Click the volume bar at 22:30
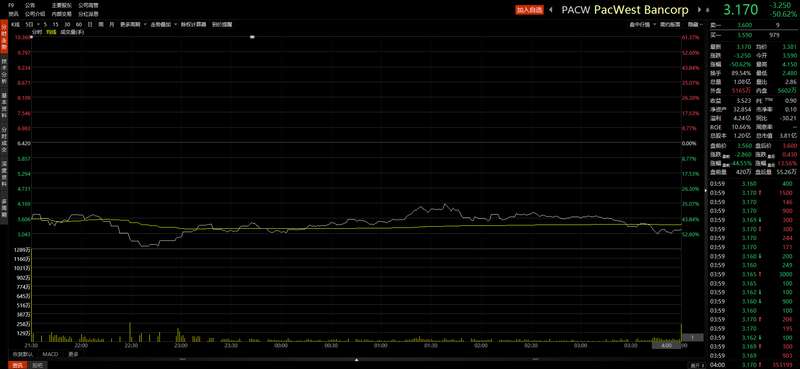The image size is (800, 369). coord(130,332)
